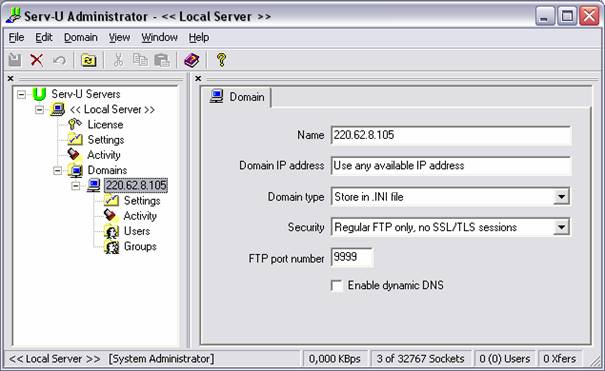
Task: Click the License key icon
Action: coord(75,125)
